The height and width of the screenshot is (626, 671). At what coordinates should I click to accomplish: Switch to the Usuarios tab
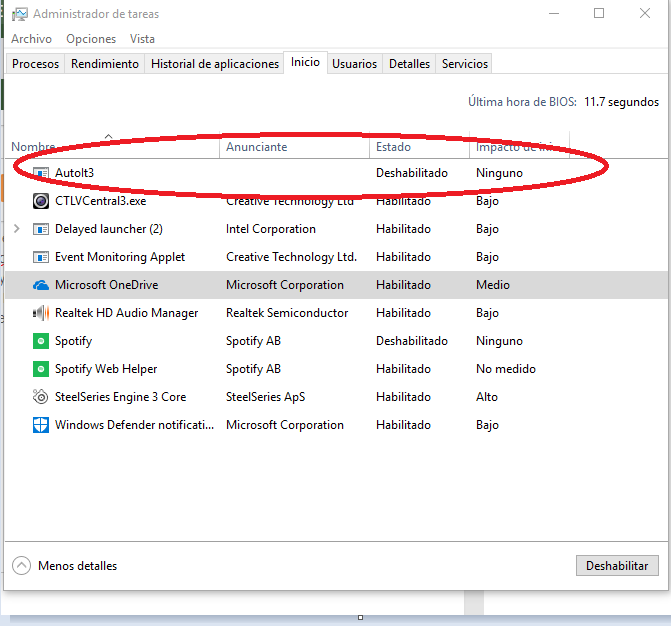pyautogui.click(x=354, y=64)
